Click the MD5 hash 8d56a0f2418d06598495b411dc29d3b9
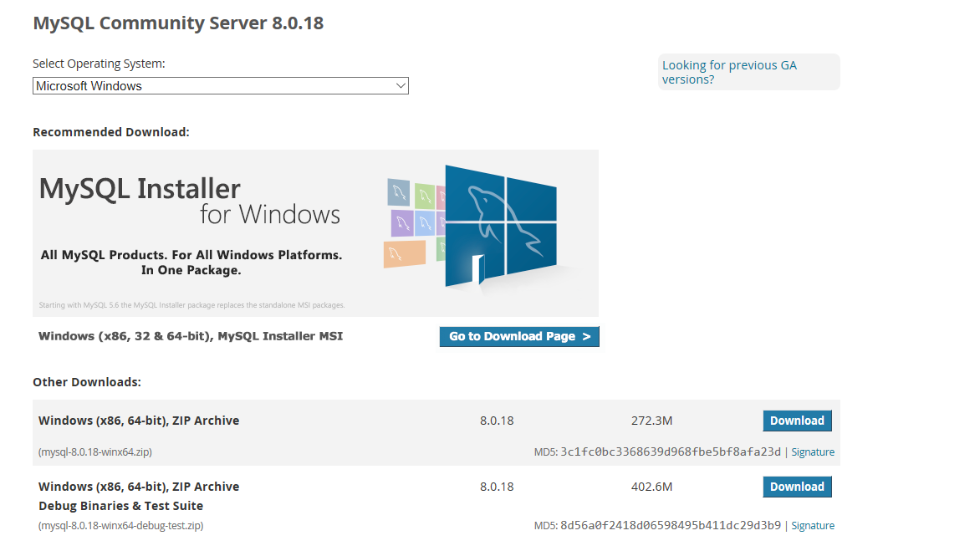Image resolution: width=980 pixels, height=551 pixels. pos(671,525)
